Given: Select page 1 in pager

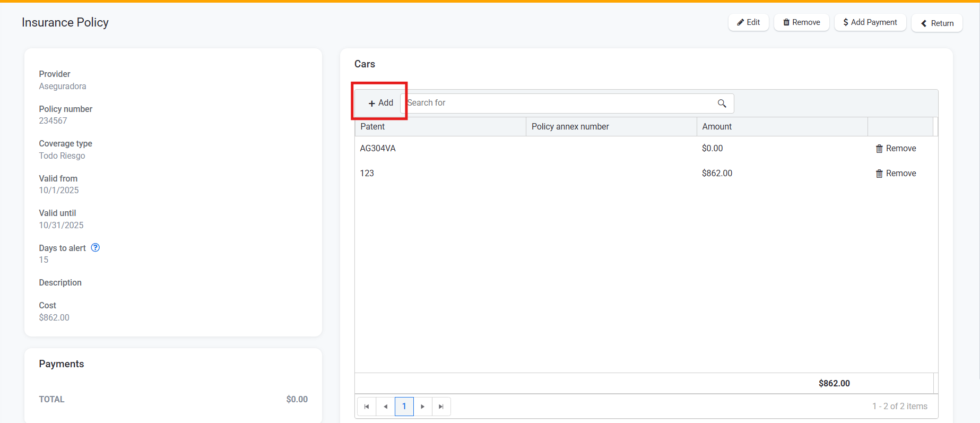Looking at the screenshot, I should click(x=404, y=407).
